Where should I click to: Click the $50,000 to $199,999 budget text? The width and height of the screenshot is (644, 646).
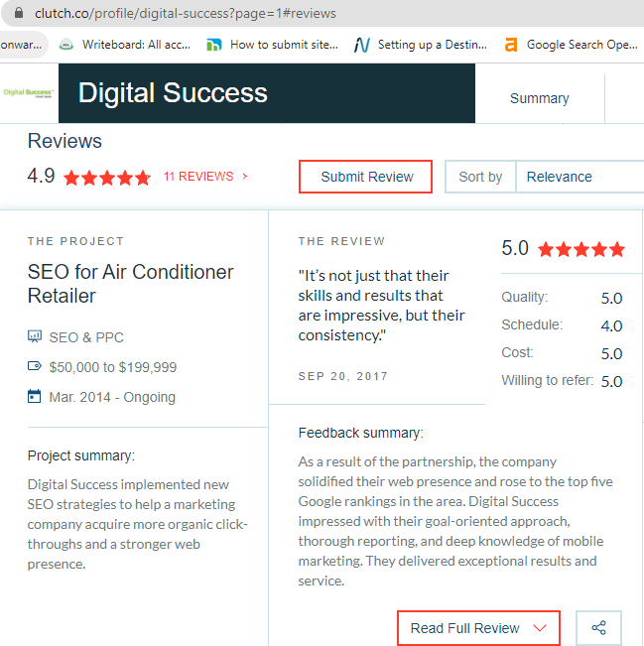(x=113, y=367)
